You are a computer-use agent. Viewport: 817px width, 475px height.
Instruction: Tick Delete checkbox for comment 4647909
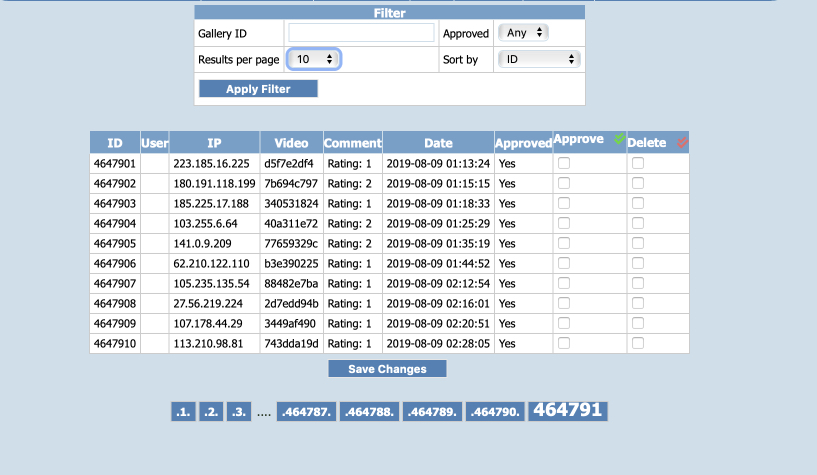638,323
